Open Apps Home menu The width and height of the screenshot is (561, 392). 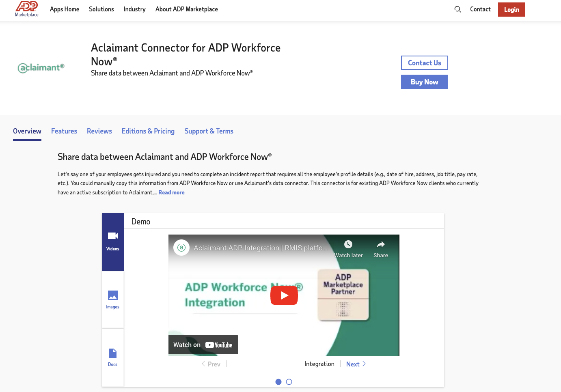point(65,9)
